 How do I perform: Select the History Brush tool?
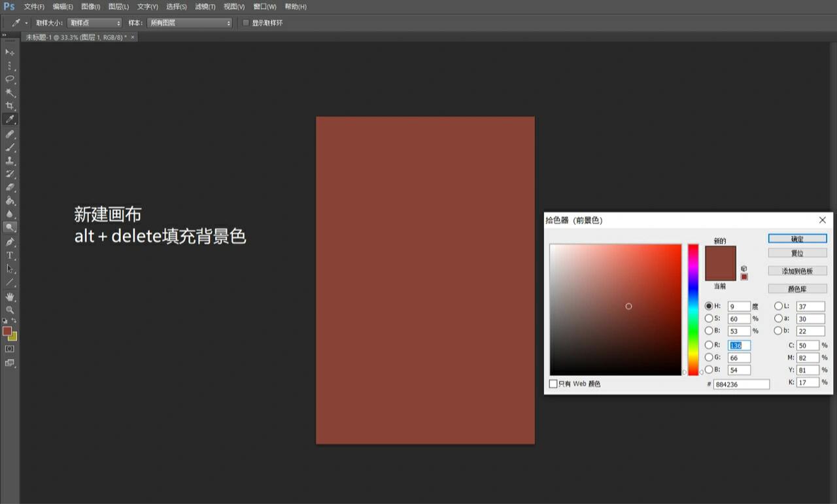click(10, 174)
